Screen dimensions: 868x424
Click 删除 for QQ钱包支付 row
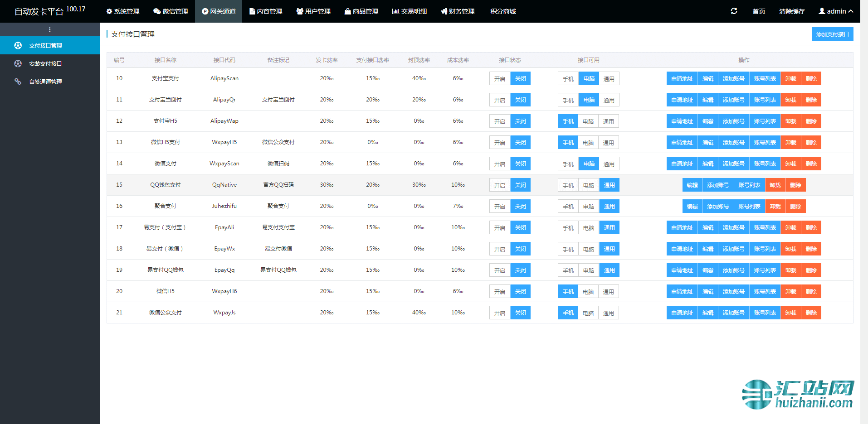tap(795, 185)
